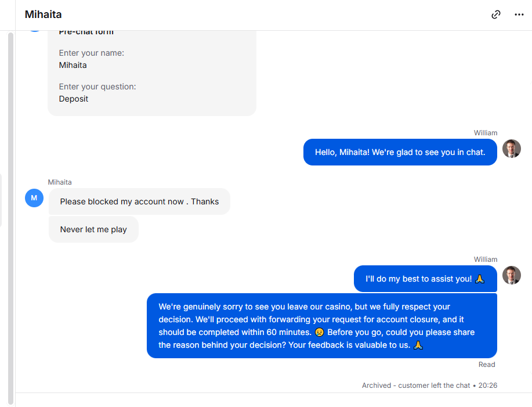Click the 'Hello, Mihaita!' greeting bubble

click(400, 152)
